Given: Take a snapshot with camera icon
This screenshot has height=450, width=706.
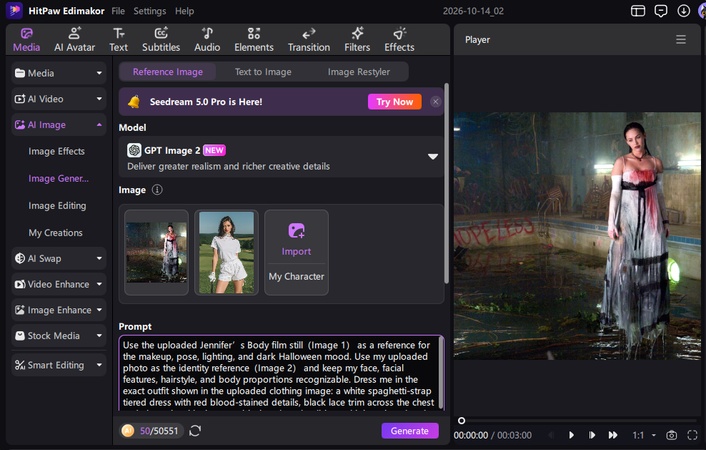Looking at the screenshot, I should (x=671, y=435).
